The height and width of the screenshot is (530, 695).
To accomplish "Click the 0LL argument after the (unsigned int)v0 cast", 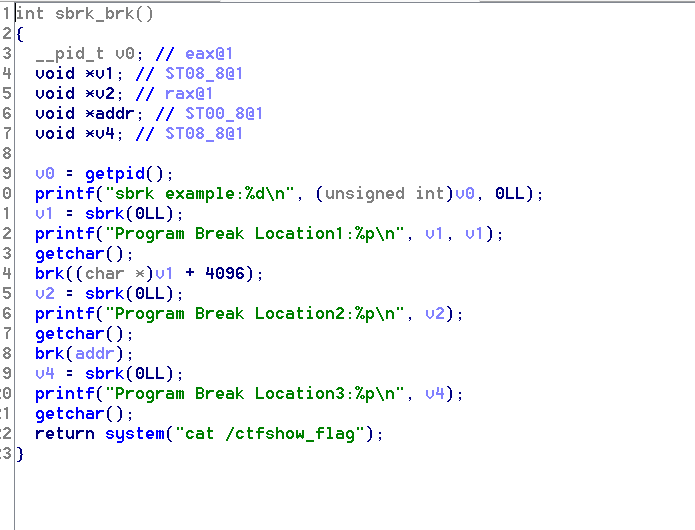I will [x=514, y=194].
